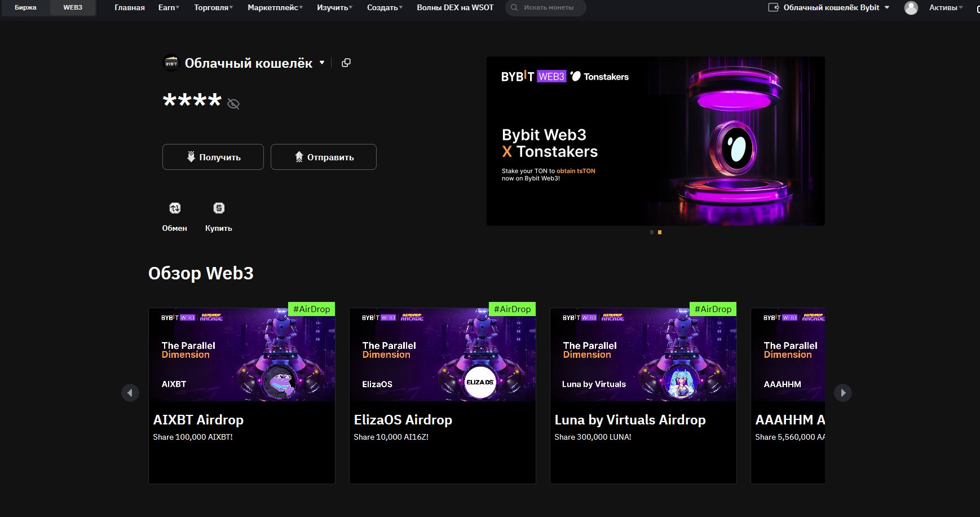Click the Купить buy icon
Viewport: 980px width, 517px height.
(219, 208)
